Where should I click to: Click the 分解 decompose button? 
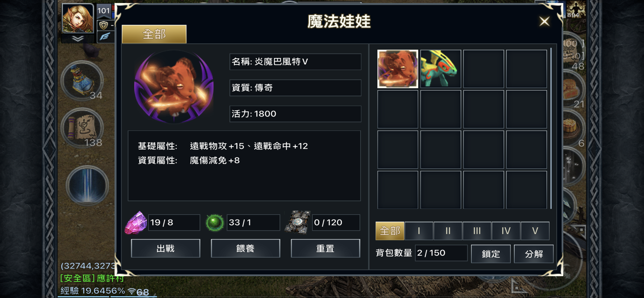point(533,254)
